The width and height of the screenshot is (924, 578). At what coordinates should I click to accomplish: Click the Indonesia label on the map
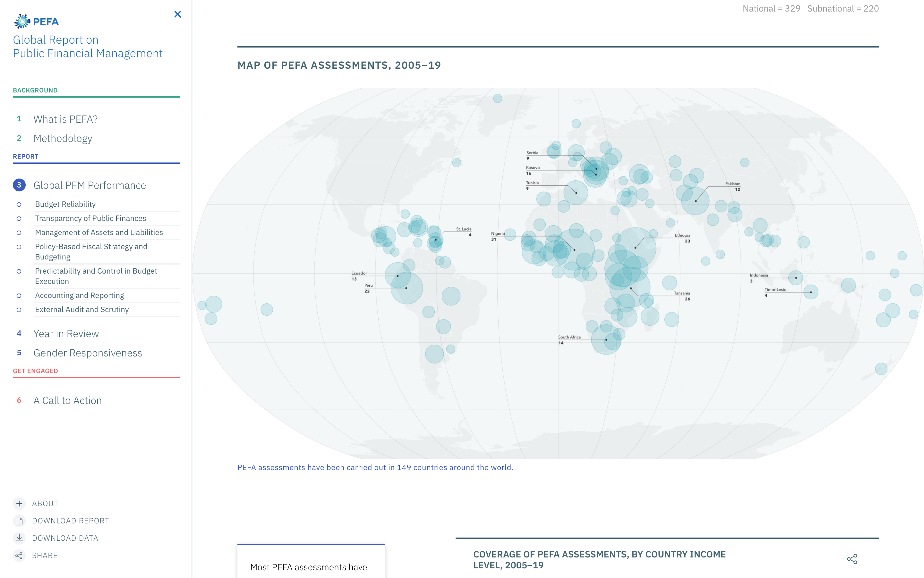pos(759,275)
